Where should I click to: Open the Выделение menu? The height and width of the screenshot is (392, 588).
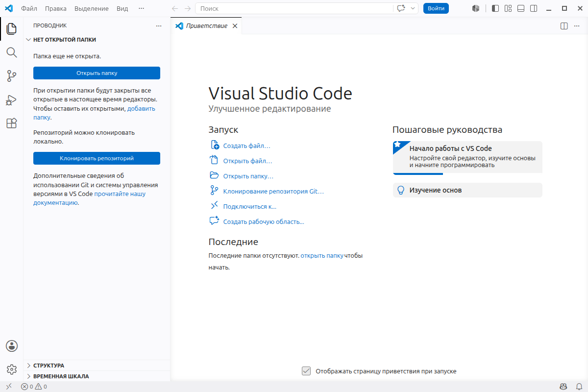point(92,8)
